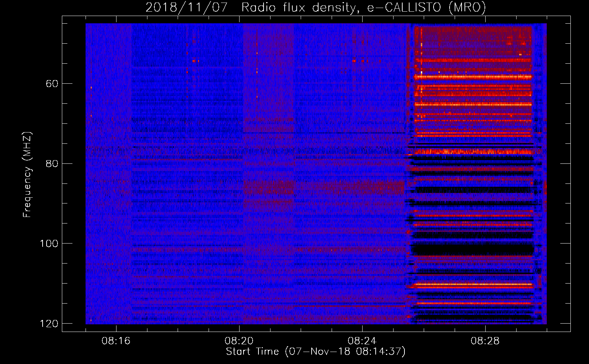This screenshot has height=364, width=589.
Task: Select the 08:16 time tick label
Action: tap(116, 341)
